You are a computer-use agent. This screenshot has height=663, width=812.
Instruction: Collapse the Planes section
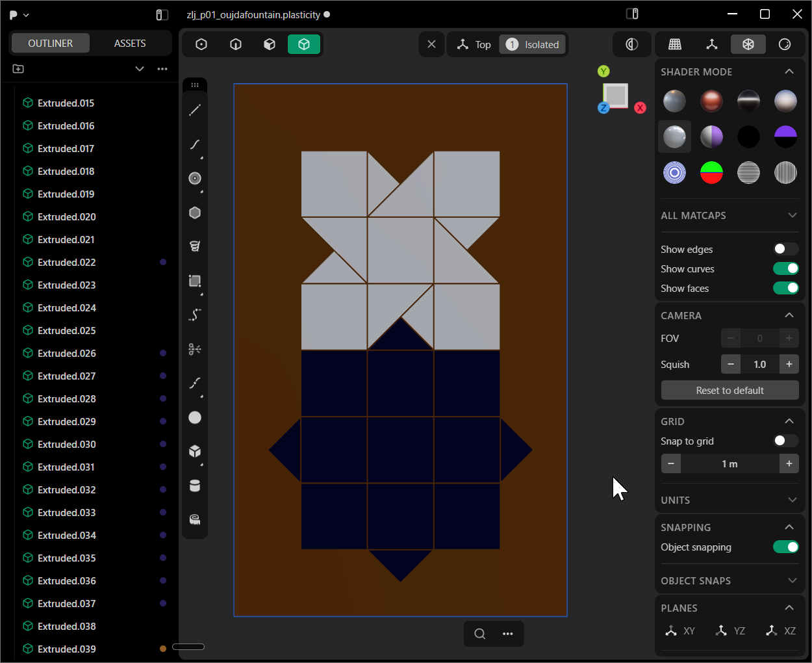(789, 608)
